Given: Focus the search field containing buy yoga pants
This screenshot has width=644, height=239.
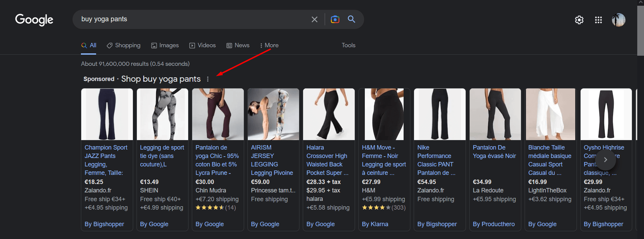Looking at the screenshot, I should click(x=192, y=19).
